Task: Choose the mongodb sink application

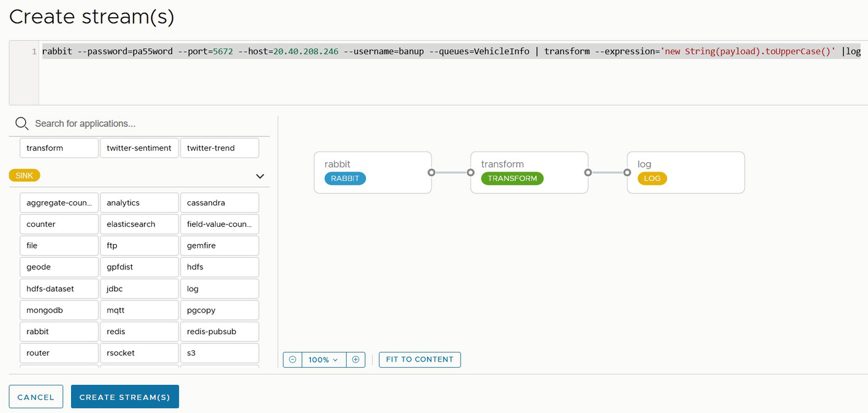Action: pos(59,310)
